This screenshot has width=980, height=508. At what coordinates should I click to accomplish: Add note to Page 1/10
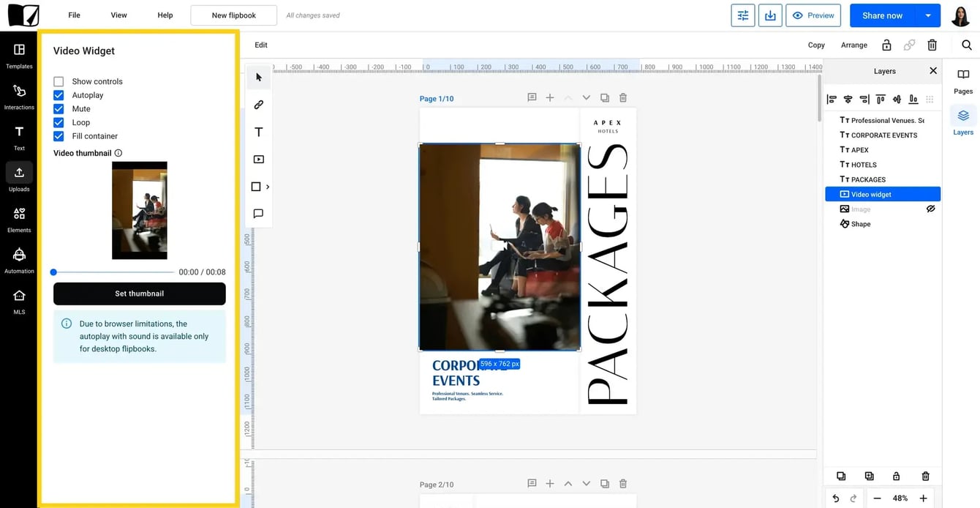pyautogui.click(x=532, y=97)
